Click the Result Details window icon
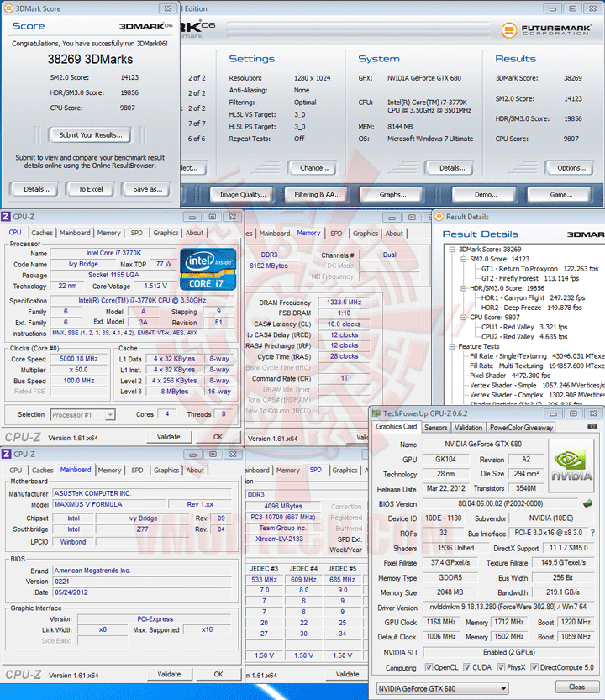 pos(439,217)
